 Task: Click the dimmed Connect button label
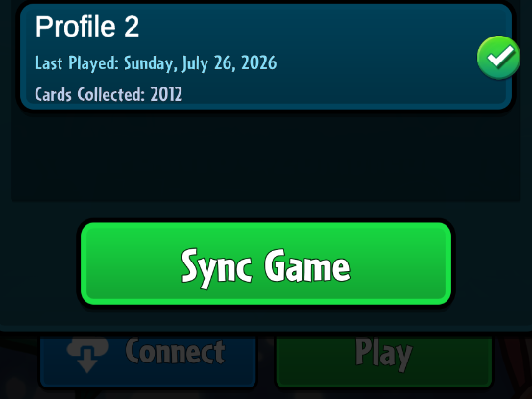(x=175, y=352)
